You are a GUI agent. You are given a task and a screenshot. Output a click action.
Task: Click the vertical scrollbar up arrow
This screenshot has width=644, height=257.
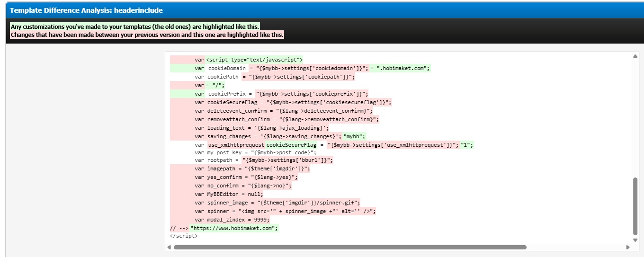point(635,56)
